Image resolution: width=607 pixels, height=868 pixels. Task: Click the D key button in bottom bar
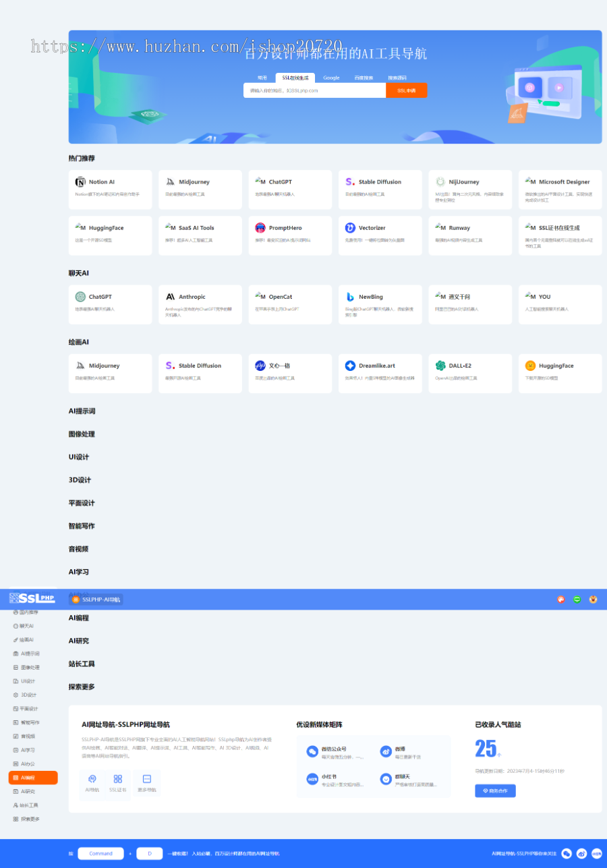point(150,853)
